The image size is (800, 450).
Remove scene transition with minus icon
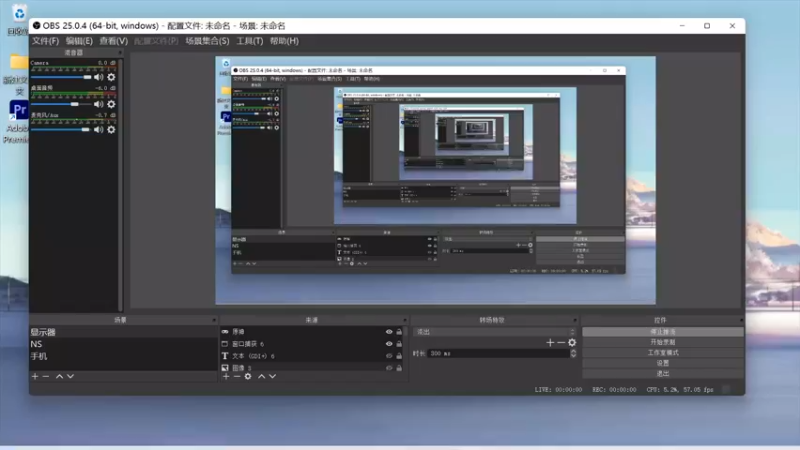[561, 342]
